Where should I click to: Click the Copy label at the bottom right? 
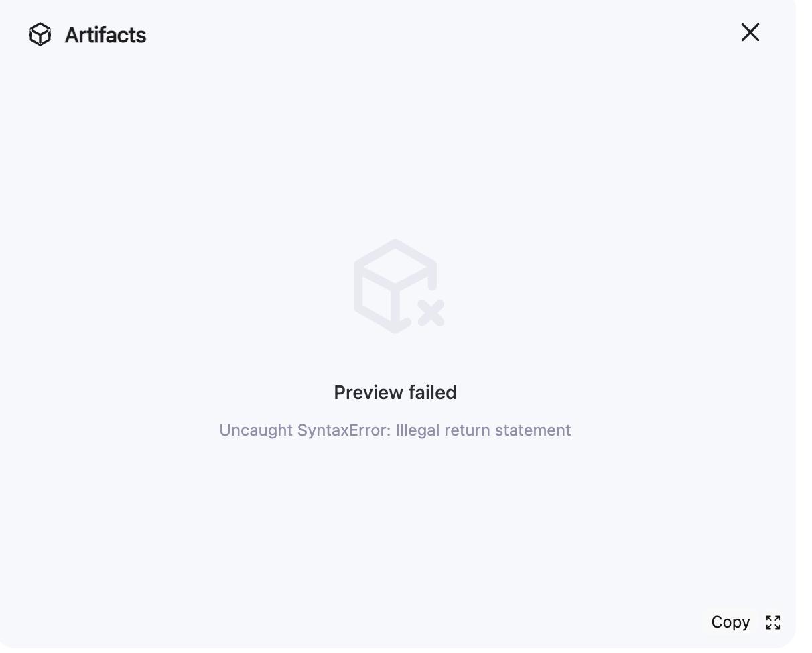[x=730, y=622]
